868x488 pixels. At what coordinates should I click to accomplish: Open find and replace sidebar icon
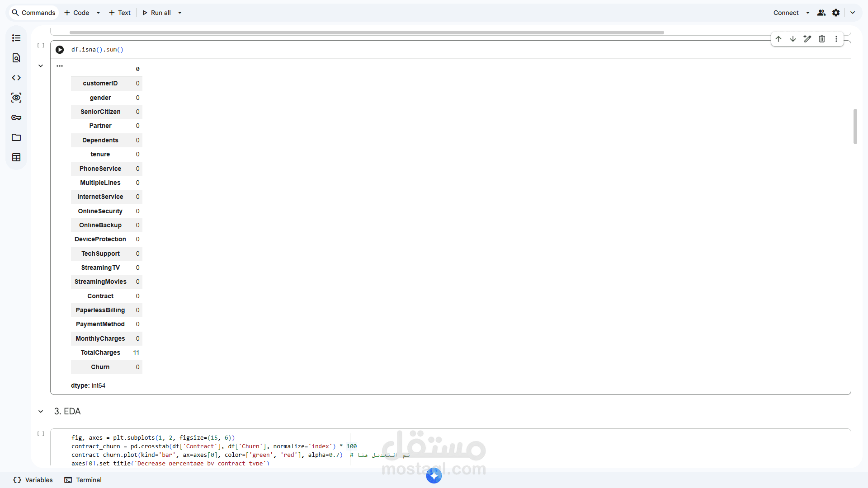click(x=16, y=58)
